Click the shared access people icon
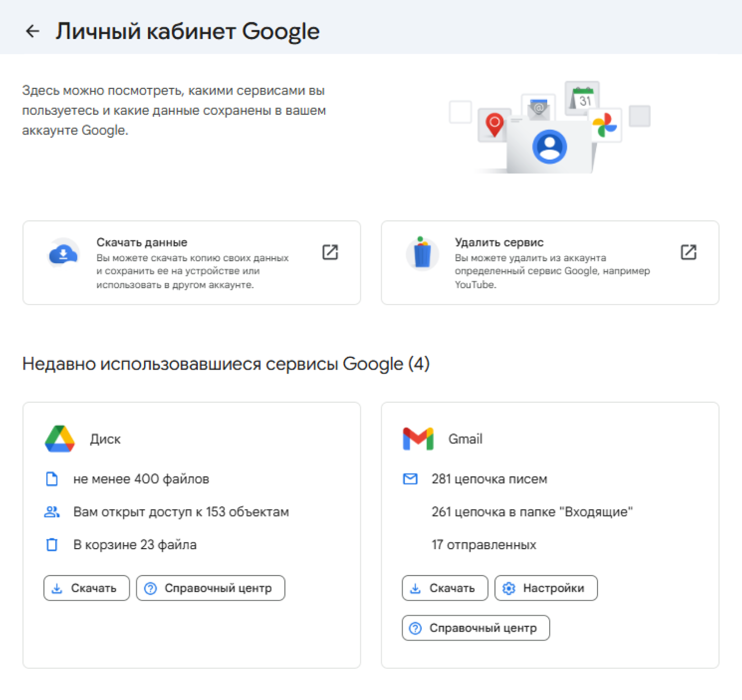742x700 pixels. pos(52,512)
